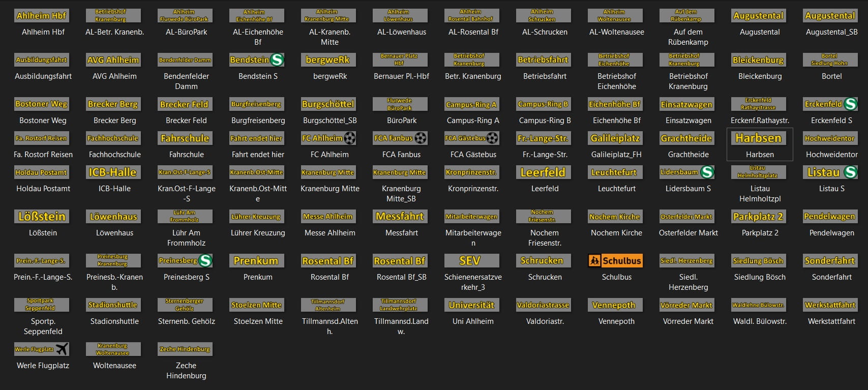Select the Lößstein destination sign
Screen dimensions: 868x390
click(41, 217)
